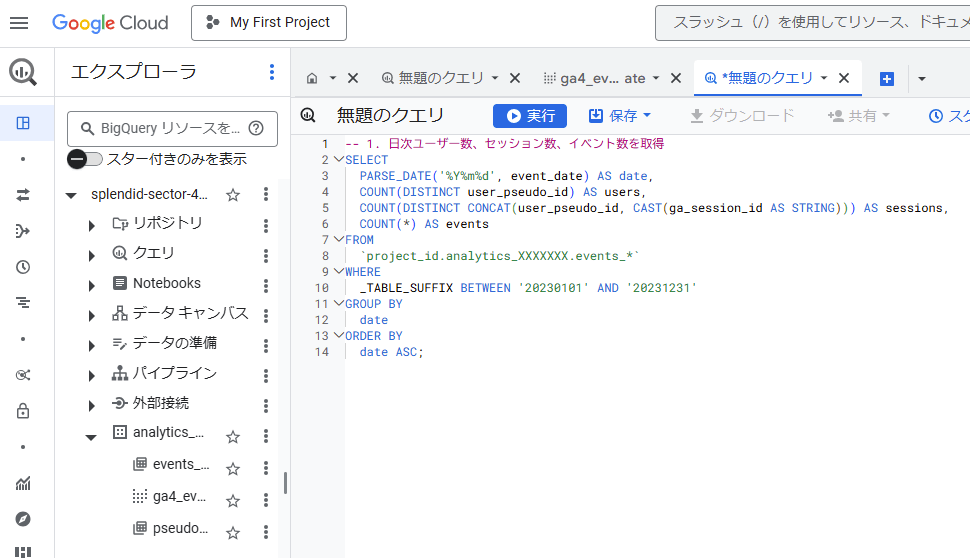Open the job history list sidebar icon

click(x=23, y=303)
